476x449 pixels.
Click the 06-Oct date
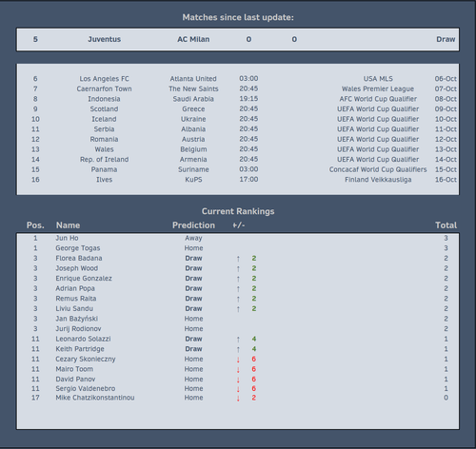pos(446,79)
